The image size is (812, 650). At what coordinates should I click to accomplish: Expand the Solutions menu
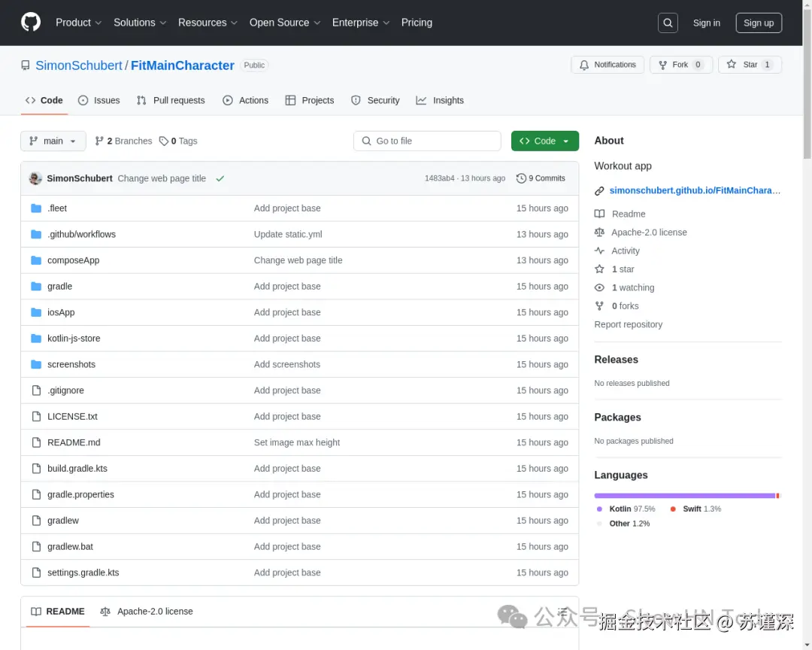(140, 23)
